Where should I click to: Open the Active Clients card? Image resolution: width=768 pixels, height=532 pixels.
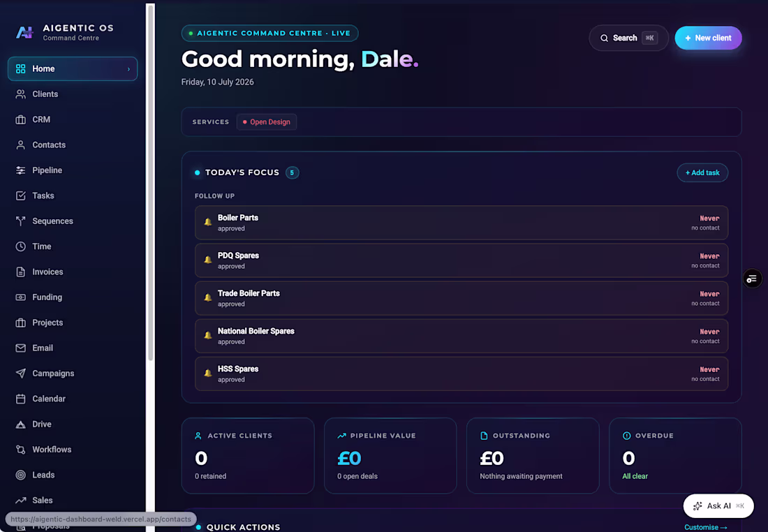(x=248, y=456)
